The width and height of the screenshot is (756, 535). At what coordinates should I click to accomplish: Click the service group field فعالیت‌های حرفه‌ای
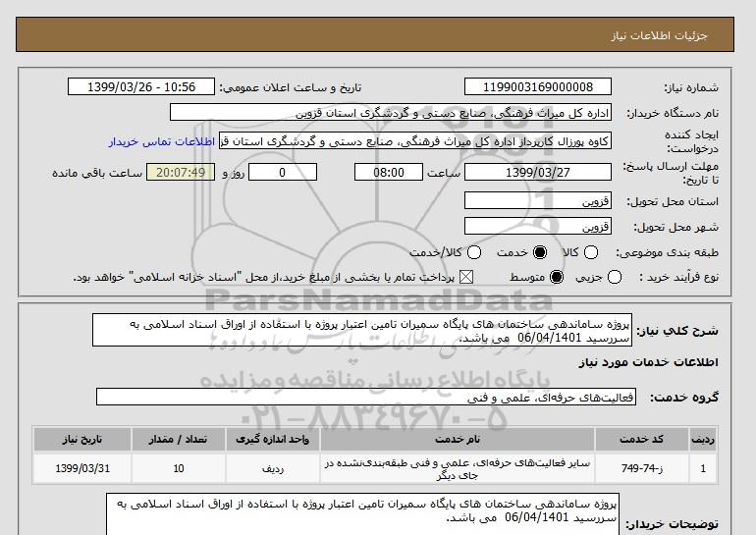[x=366, y=398]
